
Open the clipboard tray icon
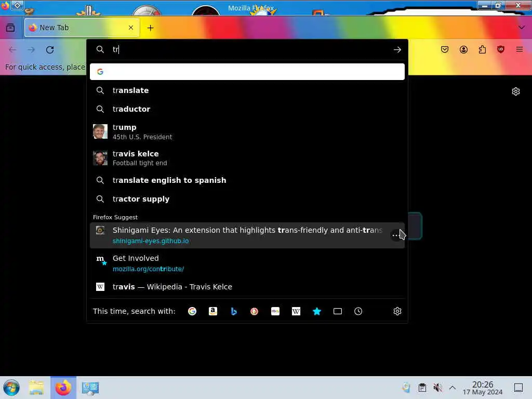pyautogui.click(x=422, y=388)
